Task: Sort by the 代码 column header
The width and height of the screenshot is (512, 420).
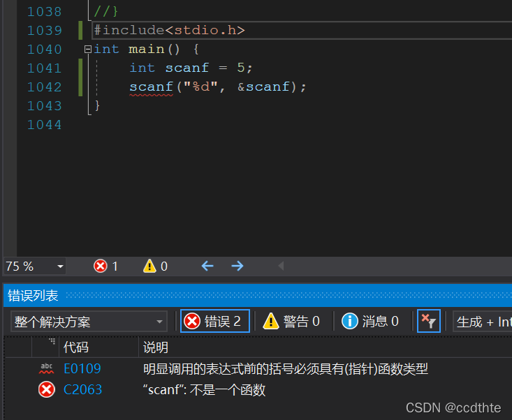Action: pos(75,347)
